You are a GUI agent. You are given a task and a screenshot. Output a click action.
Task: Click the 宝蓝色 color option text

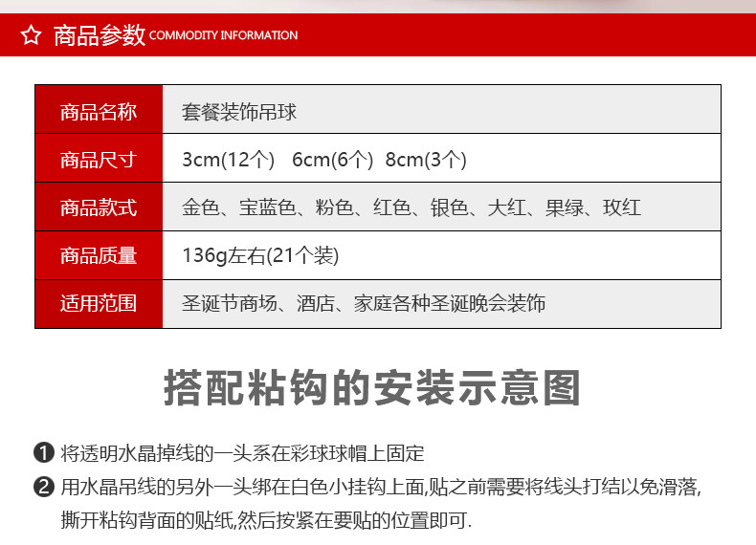tap(268, 207)
